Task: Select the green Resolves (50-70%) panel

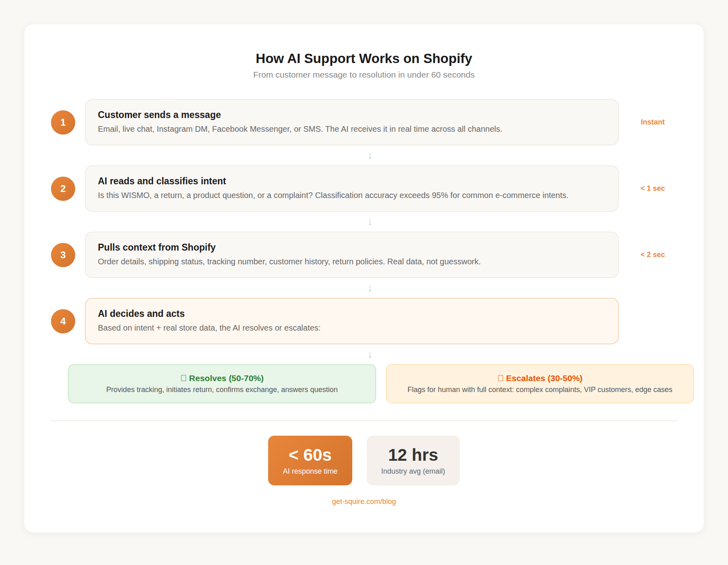Action: (222, 383)
